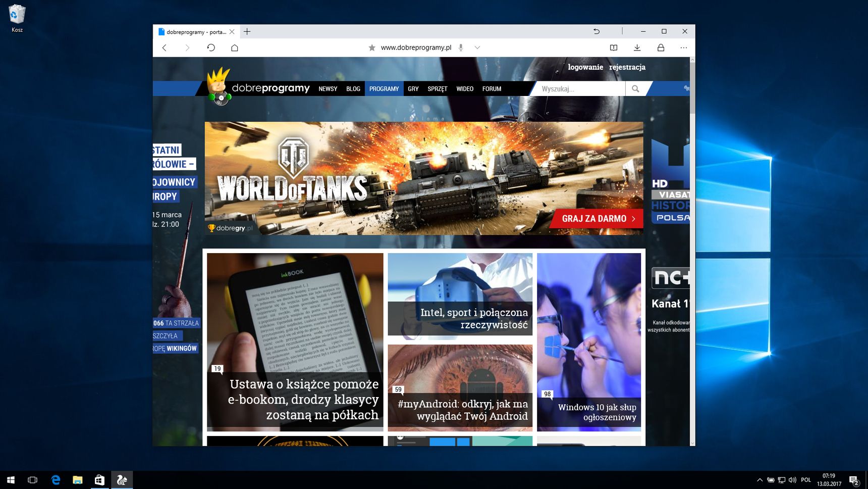Screen dimensions: 868x489
Task: Open the World of Tanks banner
Action: coord(424,178)
